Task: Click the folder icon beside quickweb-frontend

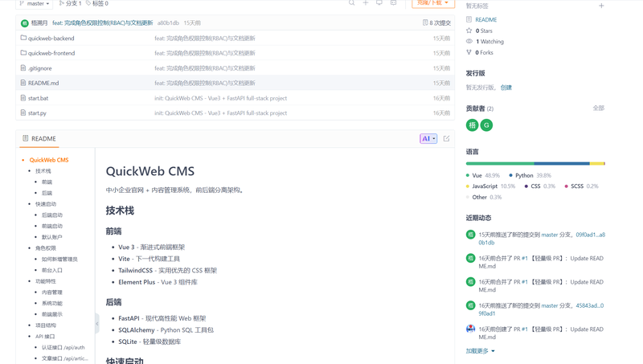Action: tap(23, 52)
